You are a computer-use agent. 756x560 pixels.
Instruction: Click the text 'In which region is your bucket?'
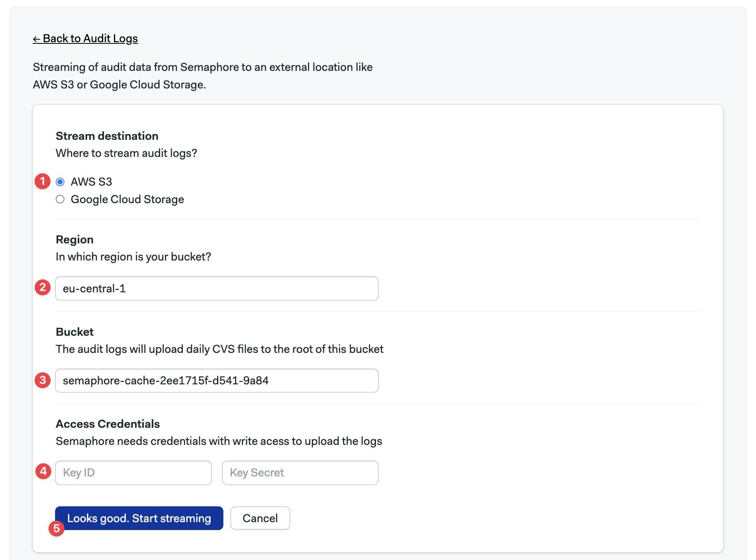click(133, 257)
